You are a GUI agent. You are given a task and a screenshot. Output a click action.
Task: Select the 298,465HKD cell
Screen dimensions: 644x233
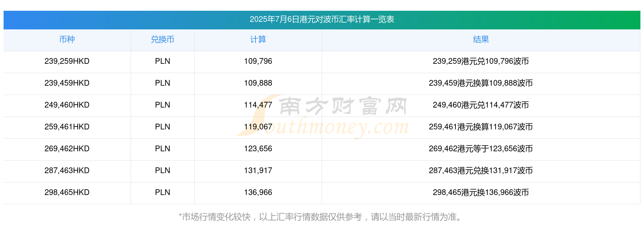pos(67,192)
